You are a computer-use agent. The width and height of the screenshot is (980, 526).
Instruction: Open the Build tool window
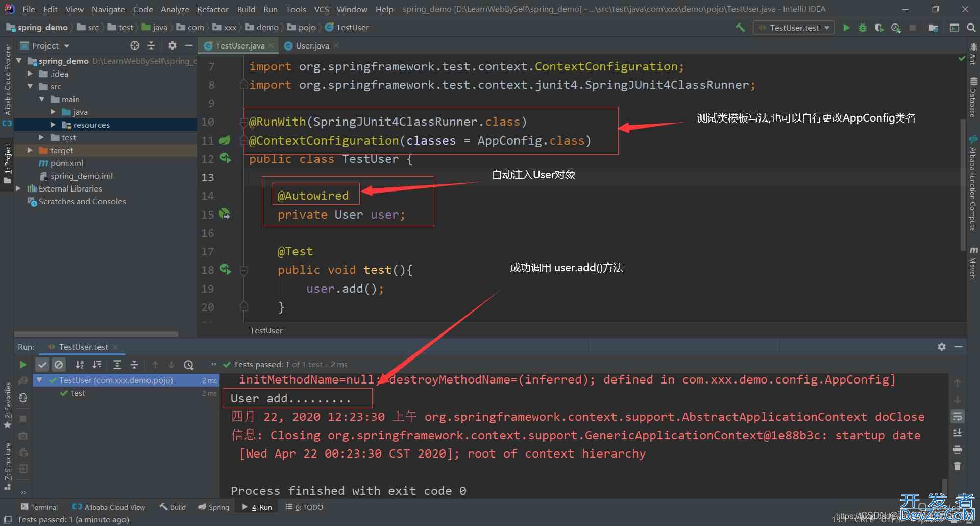(173, 507)
